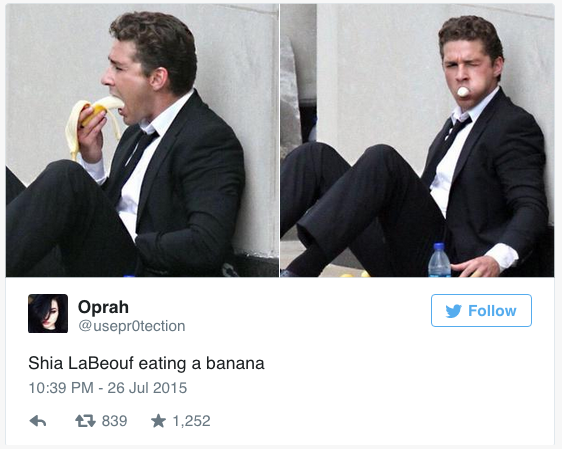Follow the Oprah account

pyautogui.click(x=481, y=311)
